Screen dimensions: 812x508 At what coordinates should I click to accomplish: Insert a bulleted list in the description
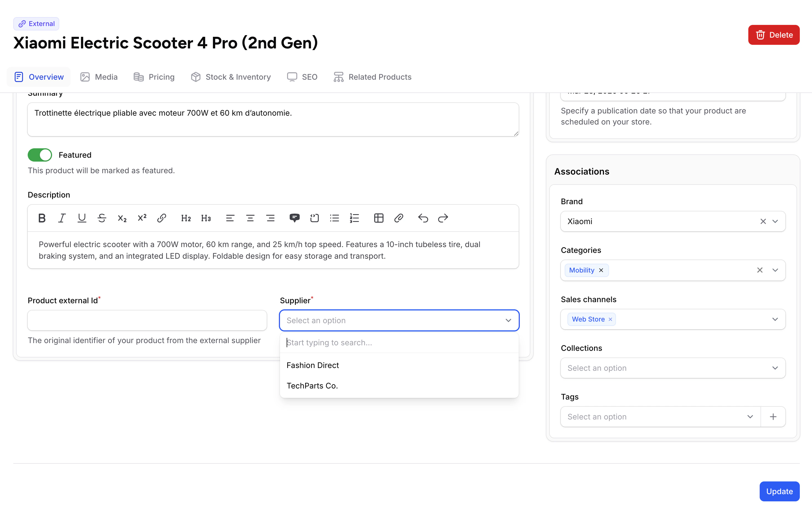click(334, 218)
